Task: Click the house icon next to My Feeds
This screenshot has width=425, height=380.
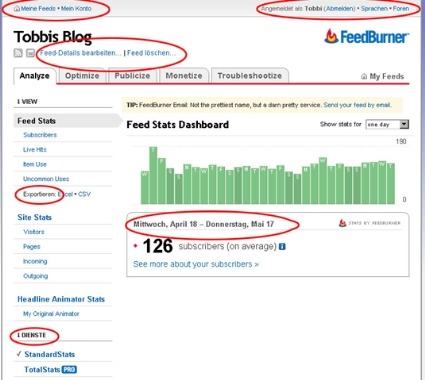Action: click(364, 76)
